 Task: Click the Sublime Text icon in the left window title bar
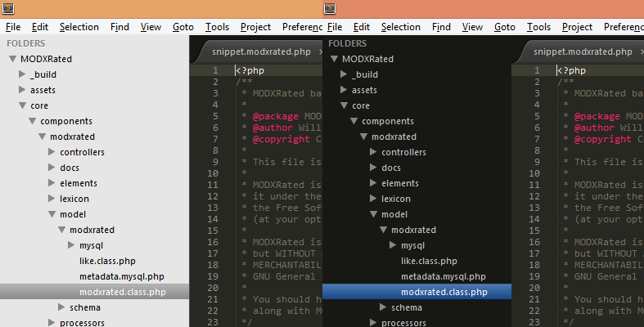point(7,8)
